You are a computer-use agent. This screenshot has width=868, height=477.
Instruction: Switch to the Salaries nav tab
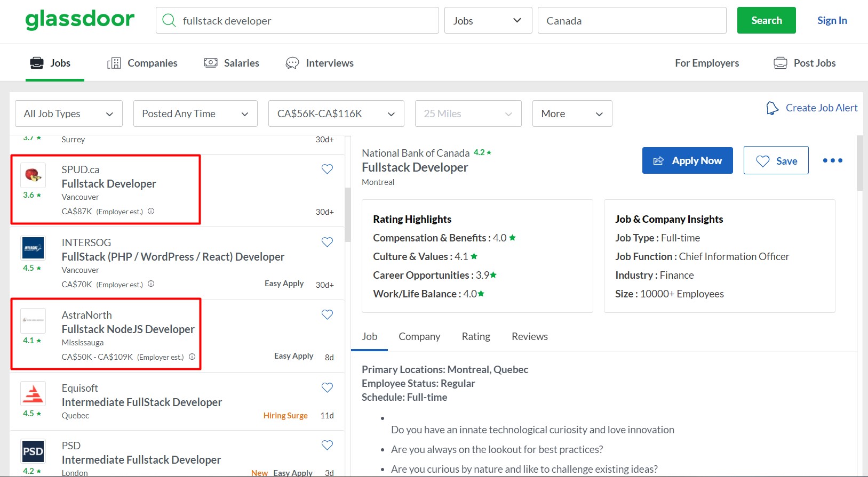pos(232,63)
